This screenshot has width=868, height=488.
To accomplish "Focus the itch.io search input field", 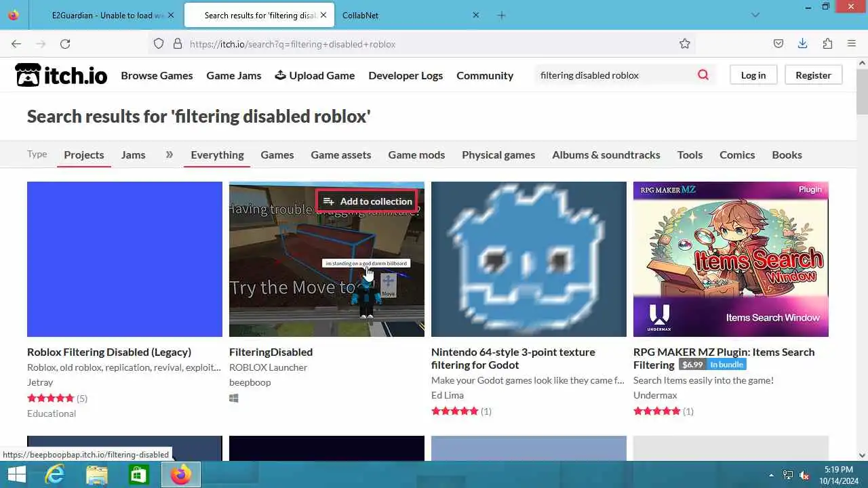I will pos(614,75).
